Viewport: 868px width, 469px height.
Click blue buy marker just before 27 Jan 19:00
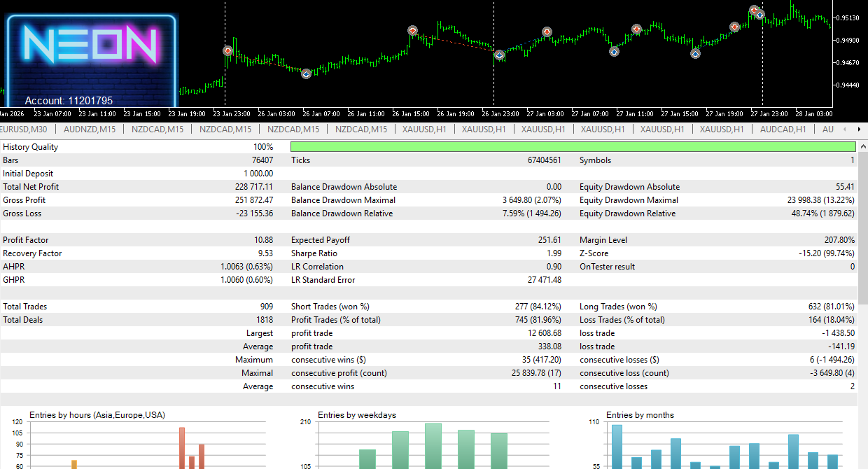(x=695, y=53)
